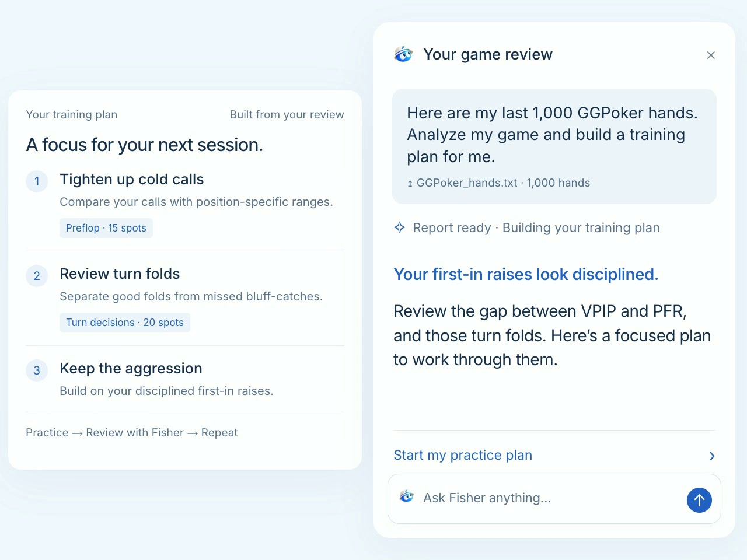
Task: Click the Ask Fisher anything input field
Action: (554, 499)
